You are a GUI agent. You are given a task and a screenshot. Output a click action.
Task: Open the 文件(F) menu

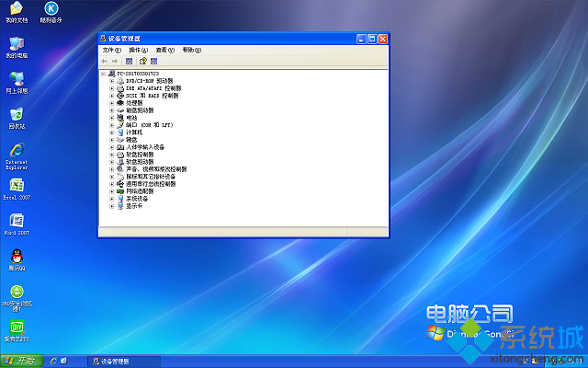[x=112, y=50]
